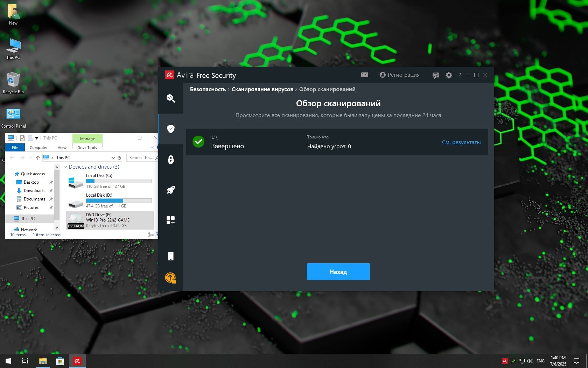Click the green completed checkmark for E:\ scan
Viewport: 588px width, 368px height.
[x=198, y=142]
